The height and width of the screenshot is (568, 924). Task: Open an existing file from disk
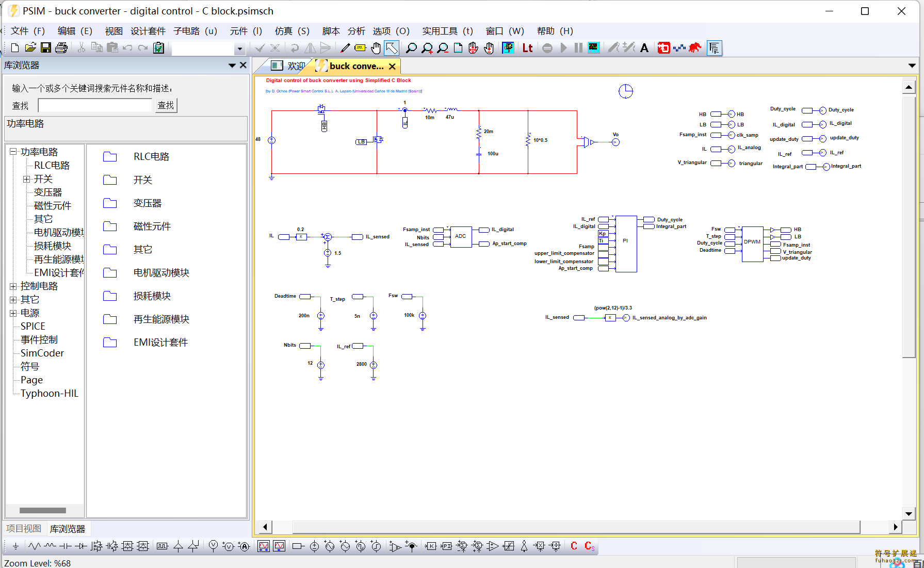(x=30, y=48)
